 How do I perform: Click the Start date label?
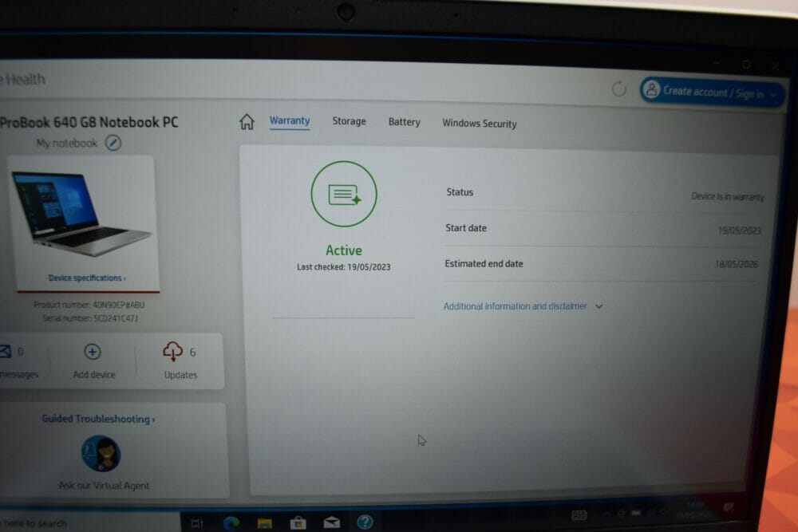tap(466, 228)
